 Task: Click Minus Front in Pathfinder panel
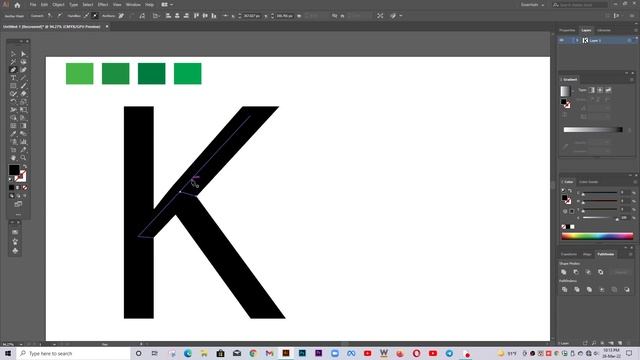coord(576,272)
